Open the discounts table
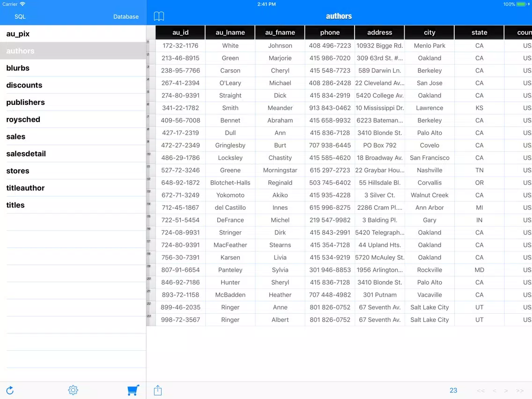The height and width of the screenshot is (399, 532). coord(73,85)
